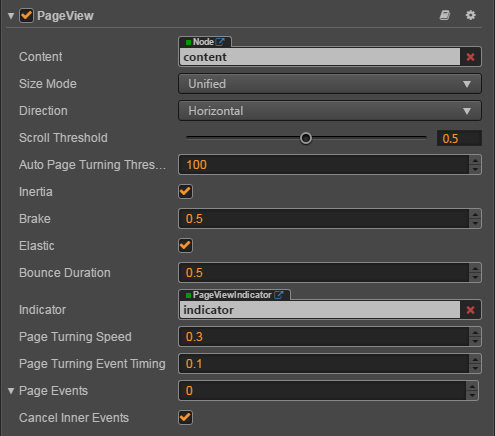495x436 pixels.
Task: Clear the Indicator reference with red X
Action: click(x=470, y=310)
